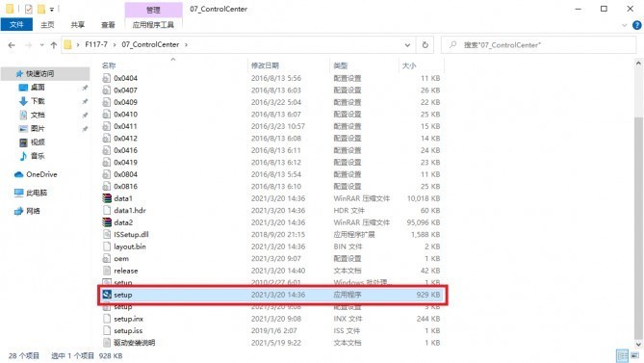
Task: Click F117-7 in the address path
Action: click(x=96, y=44)
